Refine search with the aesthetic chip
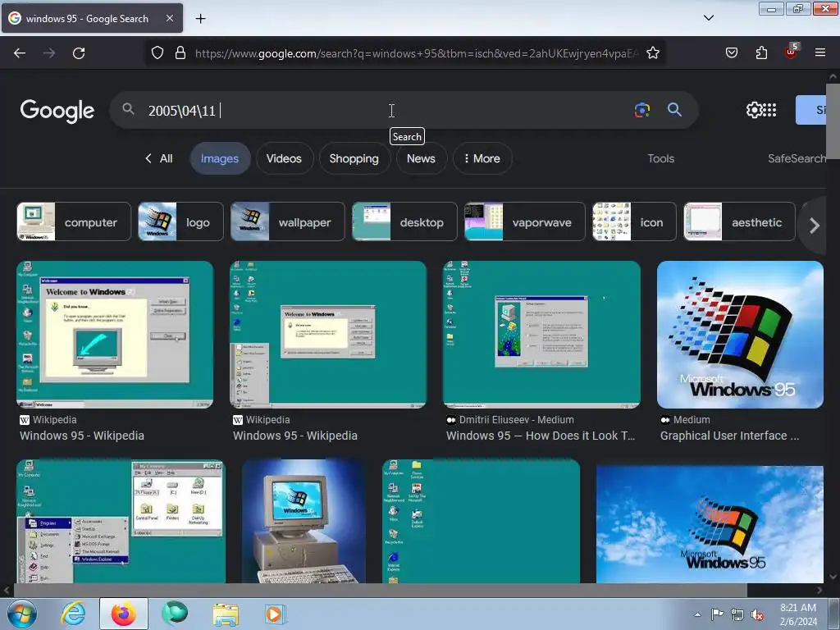The width and height of the screenshot is (840, 630). click(739, 221)
